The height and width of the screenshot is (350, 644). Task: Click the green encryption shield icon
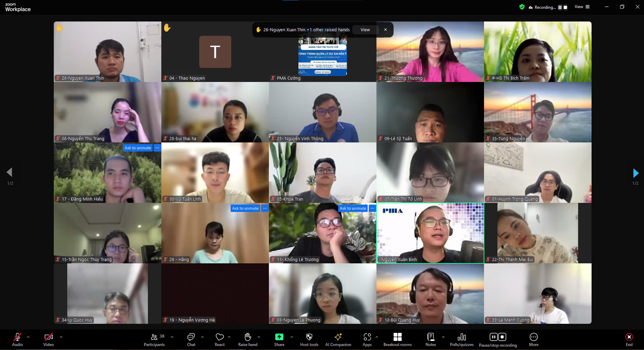click(522, 7)
